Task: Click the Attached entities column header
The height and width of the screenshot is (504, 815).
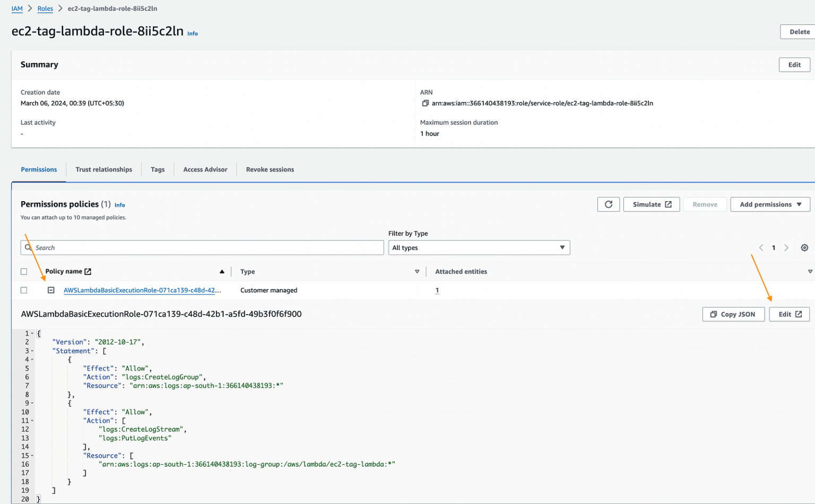Action: point(461,272)
